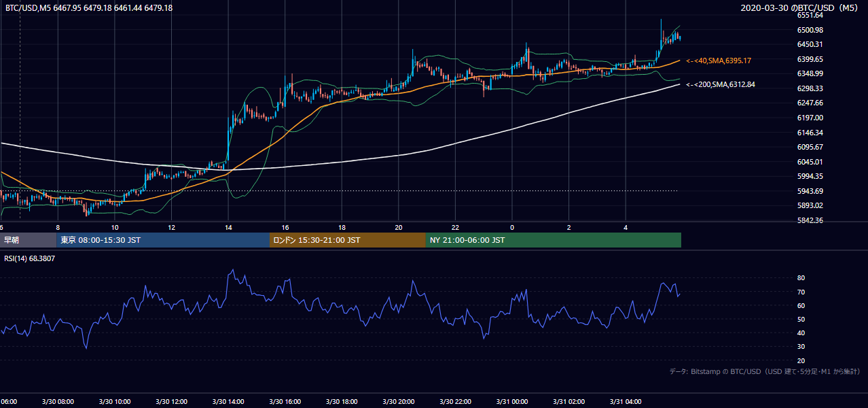The width and height of the screenshot is (868, 408).
Task: Click the 5943.69 price axis value
Action: pos(810,191)
